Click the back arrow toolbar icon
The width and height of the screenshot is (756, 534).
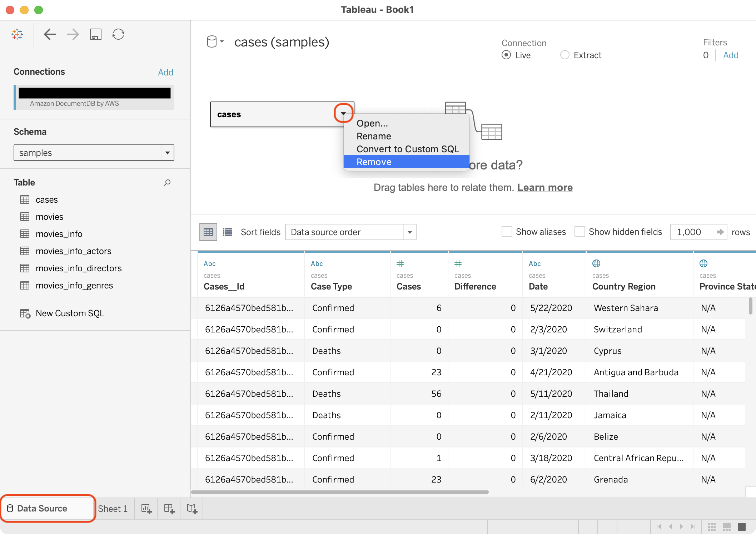point(50,34)
